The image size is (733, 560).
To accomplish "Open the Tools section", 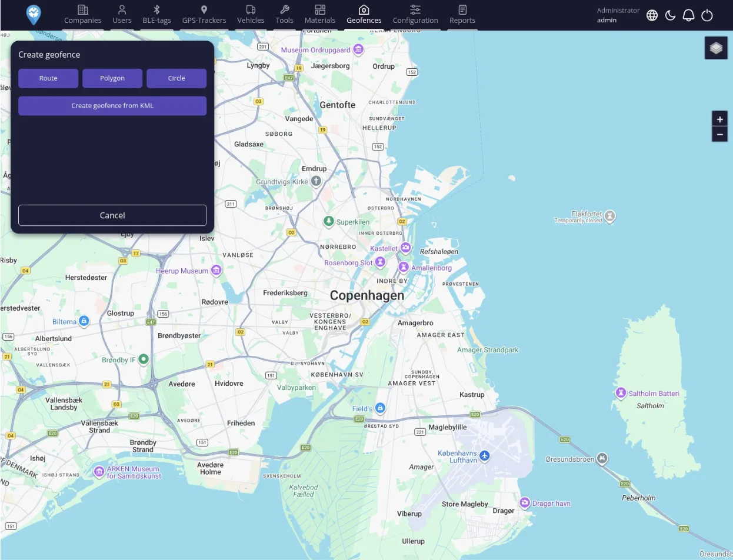I will 284,15.
